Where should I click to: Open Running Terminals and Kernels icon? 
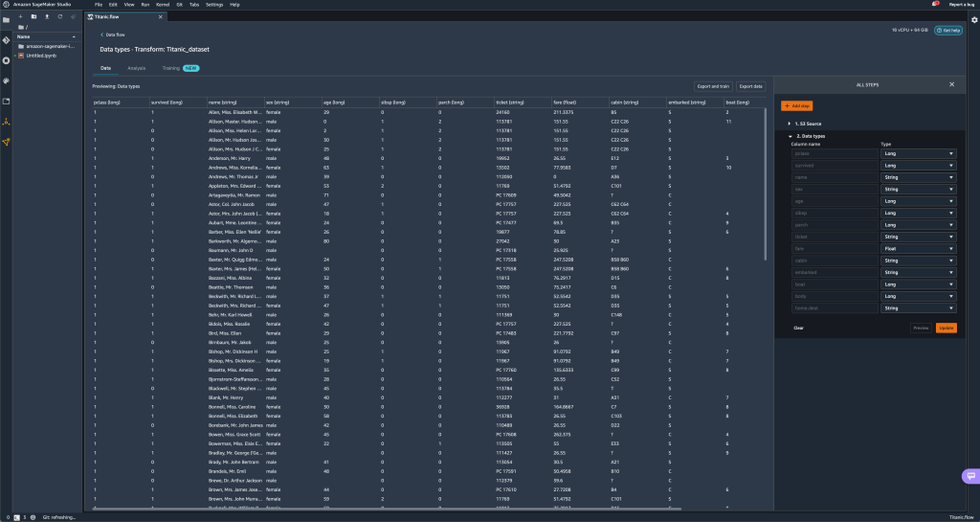pyautogui.click(x=7, y=60)
